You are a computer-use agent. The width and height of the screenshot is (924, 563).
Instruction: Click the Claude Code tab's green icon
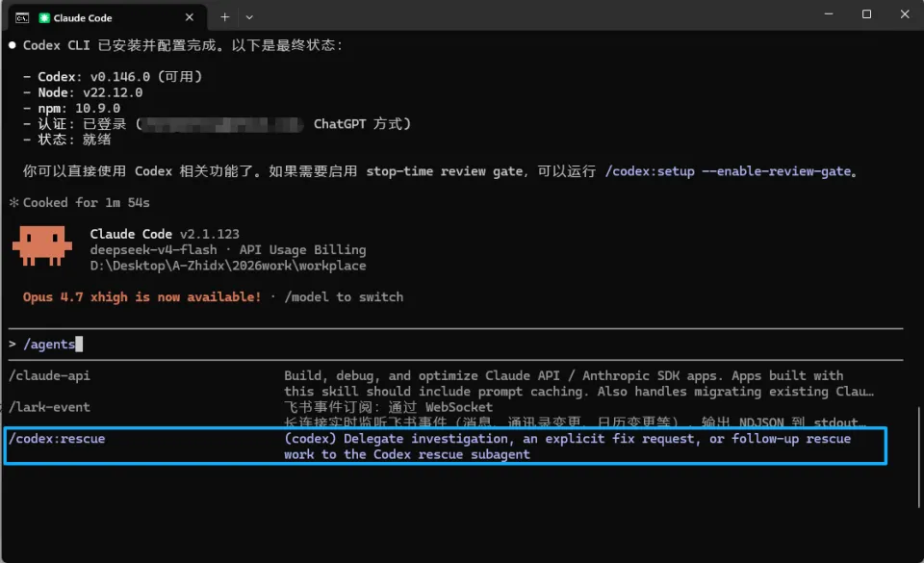(x=44, y=17)
